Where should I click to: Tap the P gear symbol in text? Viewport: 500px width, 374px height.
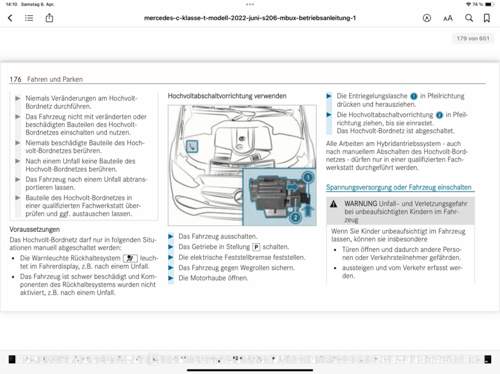256,247
